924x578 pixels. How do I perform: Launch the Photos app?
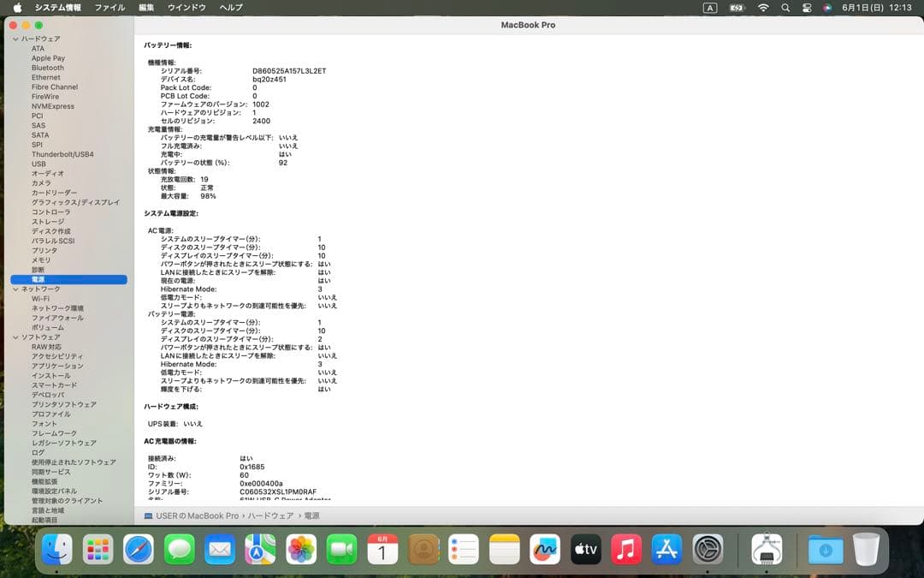pos(301,550)
